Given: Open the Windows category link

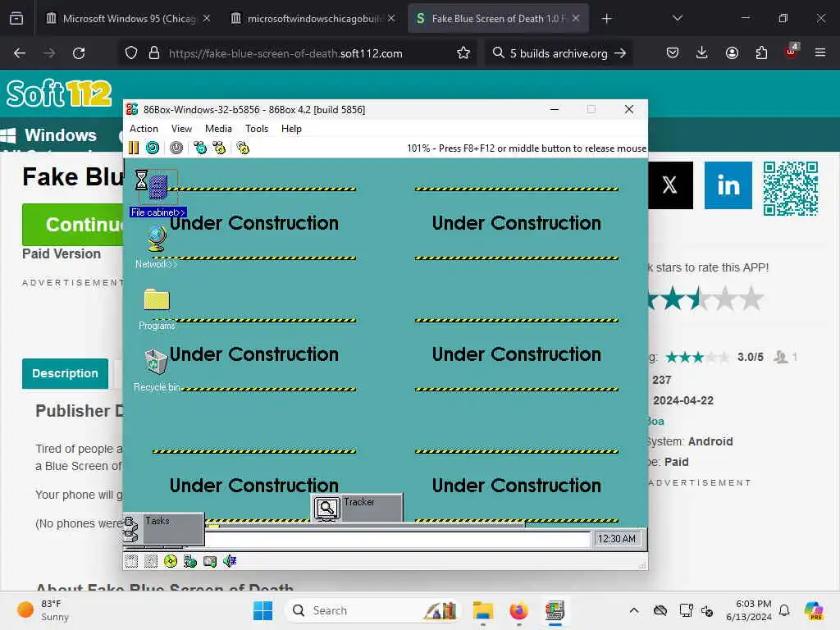Looking at the screenshot, I should click(49, 135).
